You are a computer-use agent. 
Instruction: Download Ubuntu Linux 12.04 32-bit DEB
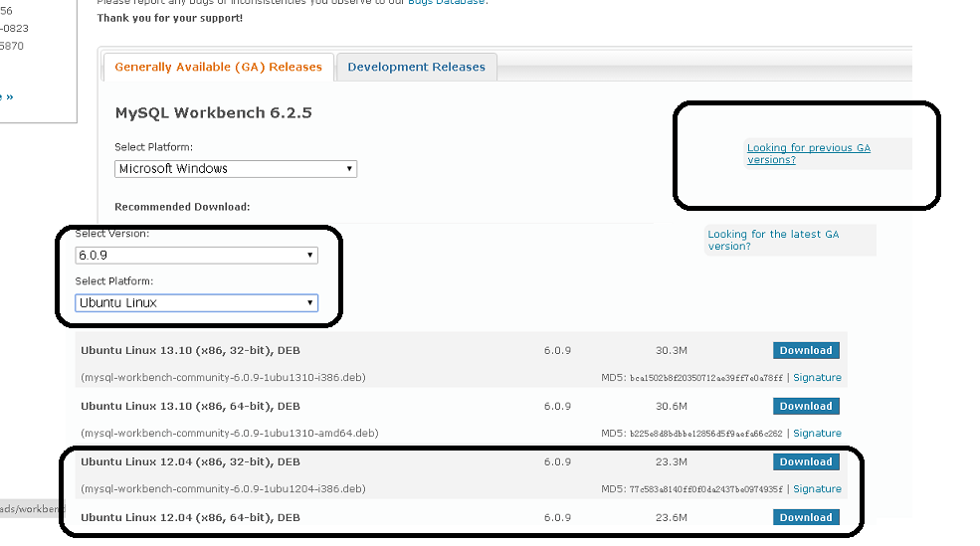pyautogui.click(x=806, y=461)
